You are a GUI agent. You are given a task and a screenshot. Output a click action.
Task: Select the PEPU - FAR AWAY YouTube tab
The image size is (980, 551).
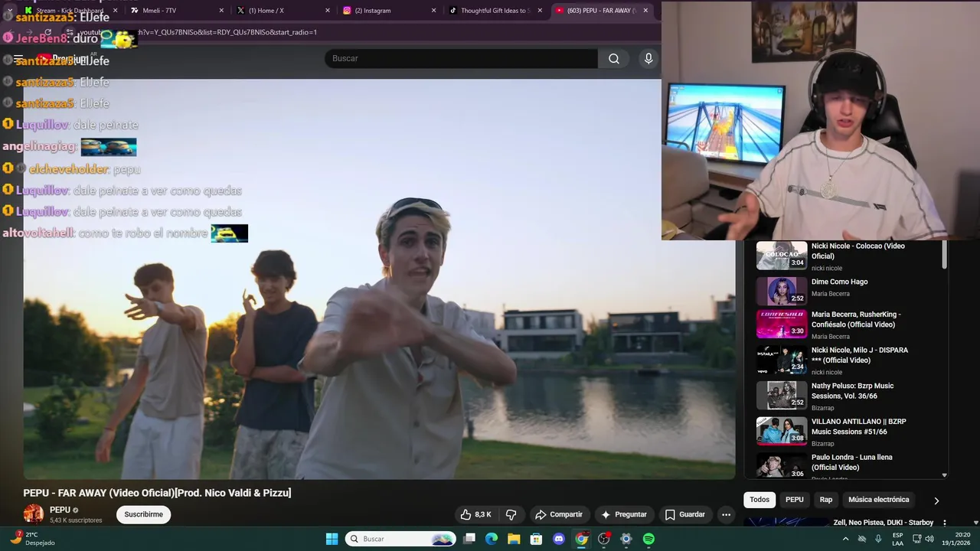click(601, 10)
